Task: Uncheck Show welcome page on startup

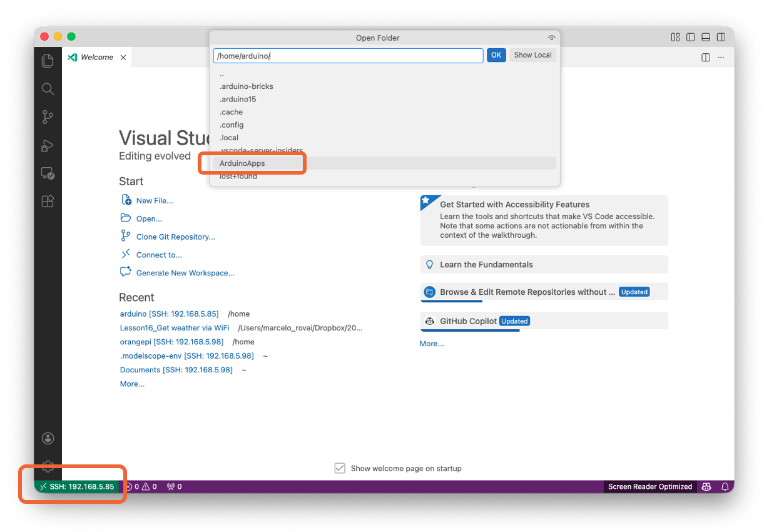Action: 340,468
